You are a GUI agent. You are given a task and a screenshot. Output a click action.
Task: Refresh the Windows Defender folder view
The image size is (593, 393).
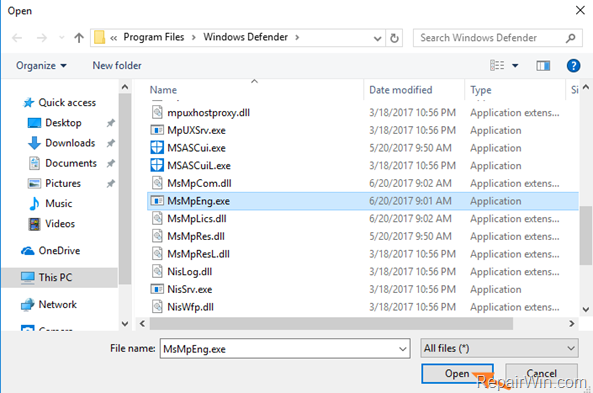coord(394,38)
